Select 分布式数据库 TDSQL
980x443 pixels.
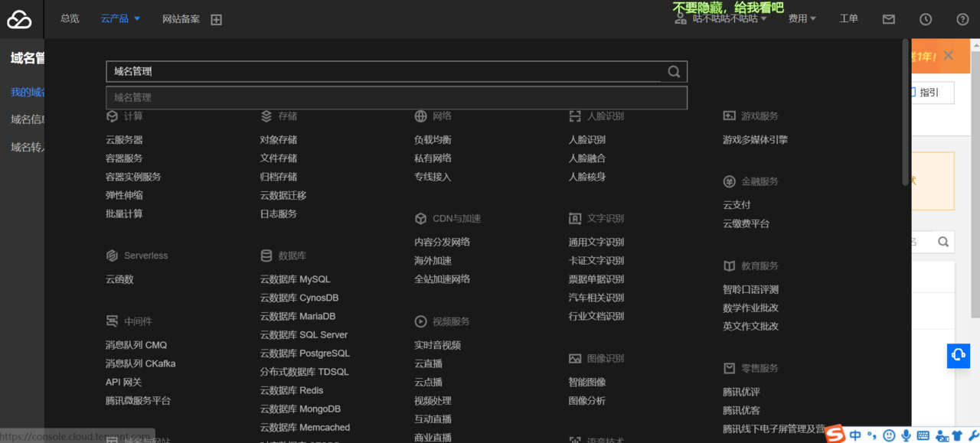pyautogui.click(x=305, y=372)
